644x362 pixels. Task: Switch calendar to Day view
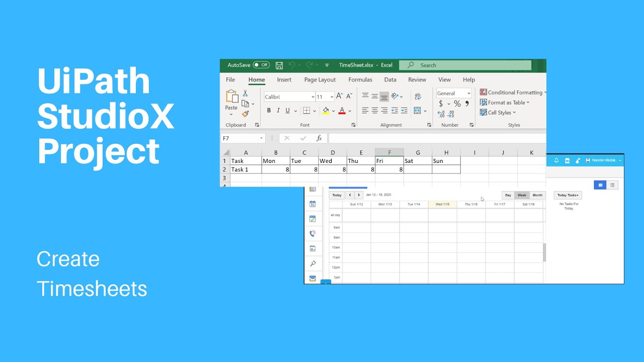click(508, 195)
